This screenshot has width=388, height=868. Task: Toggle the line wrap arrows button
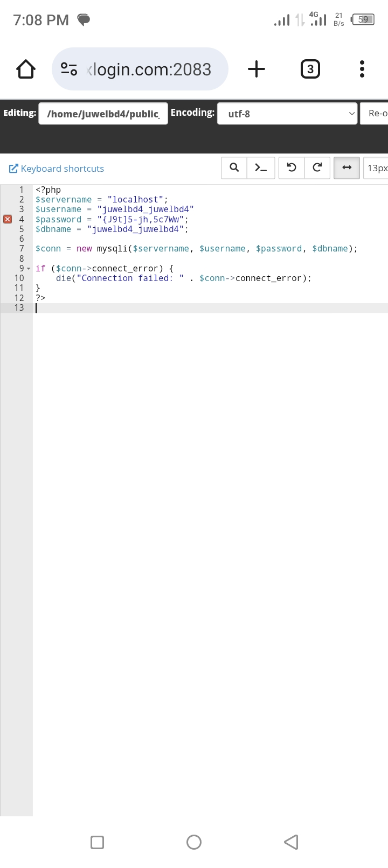[x=347, y=167]
